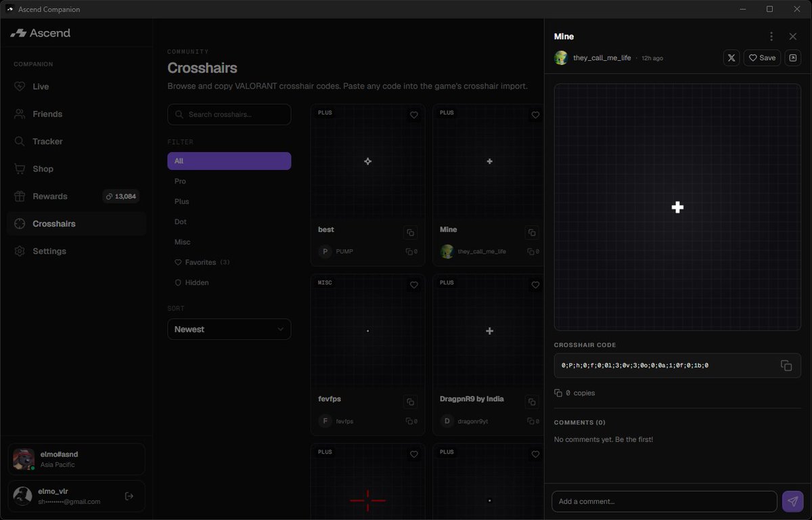Show Hidden crosshairs
The image size is (812, 520).
pos(229,282)
